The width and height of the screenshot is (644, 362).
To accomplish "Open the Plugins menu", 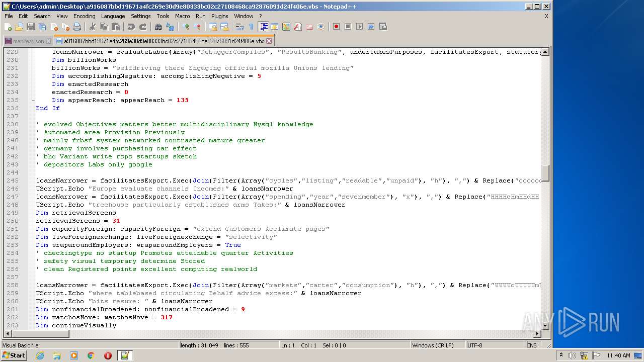I will point(219,16).
